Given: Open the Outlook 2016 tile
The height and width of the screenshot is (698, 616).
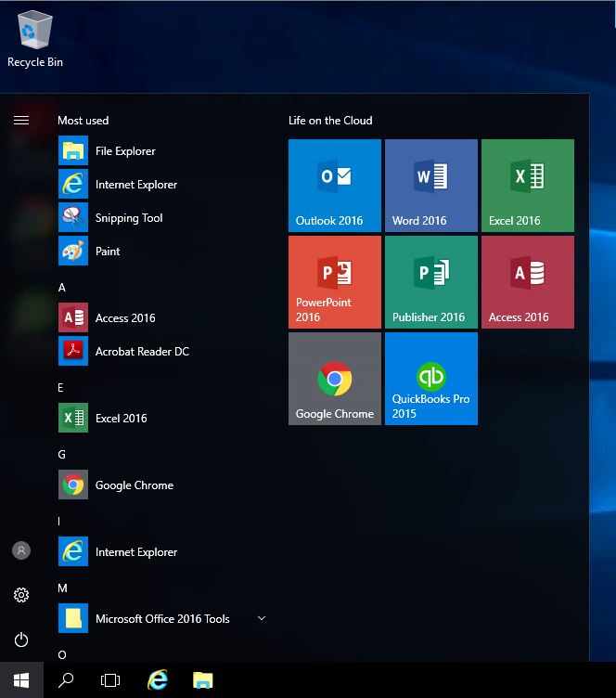Looking at the screenshot, I should pyautogui.click(x=335, y=186).
